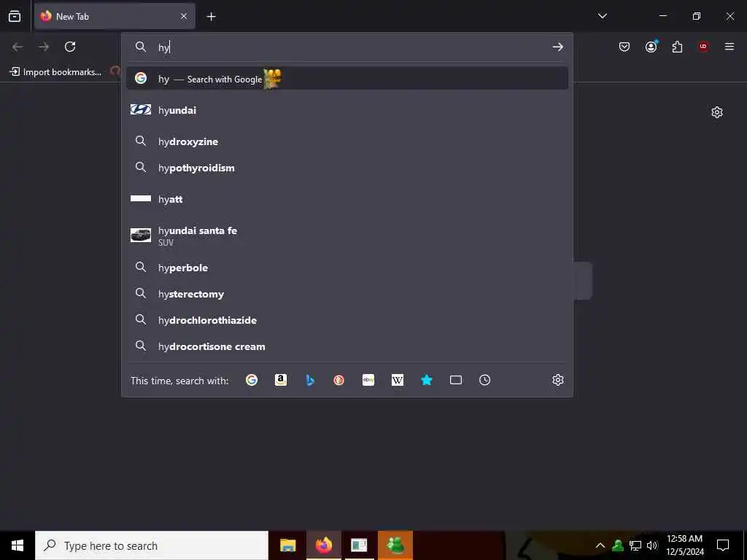The image size is (747, 560).
Task: Show hidden system tray icons
Action: coord(600,545)
